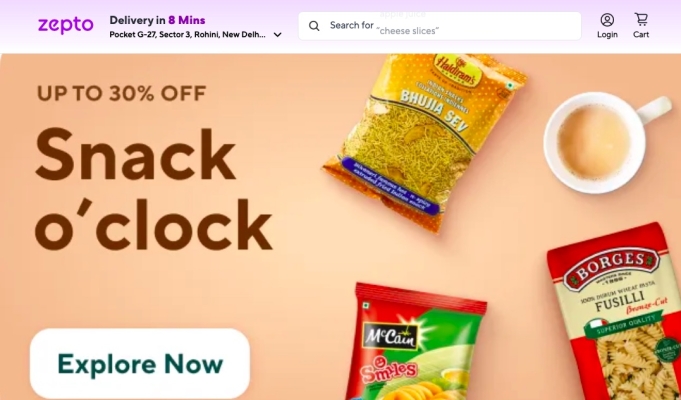Open the Login profile icon

607,20
